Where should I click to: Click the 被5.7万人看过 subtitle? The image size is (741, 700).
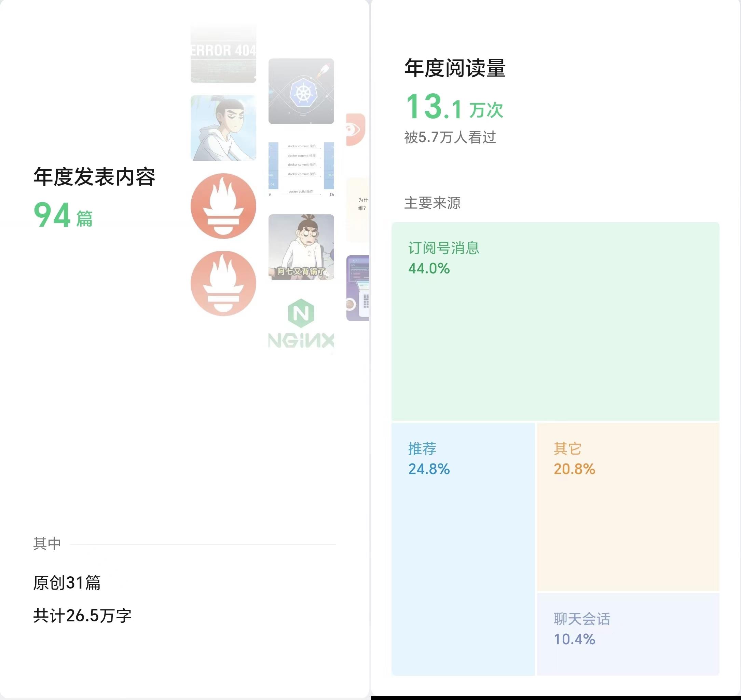click(x=450, y=137)
